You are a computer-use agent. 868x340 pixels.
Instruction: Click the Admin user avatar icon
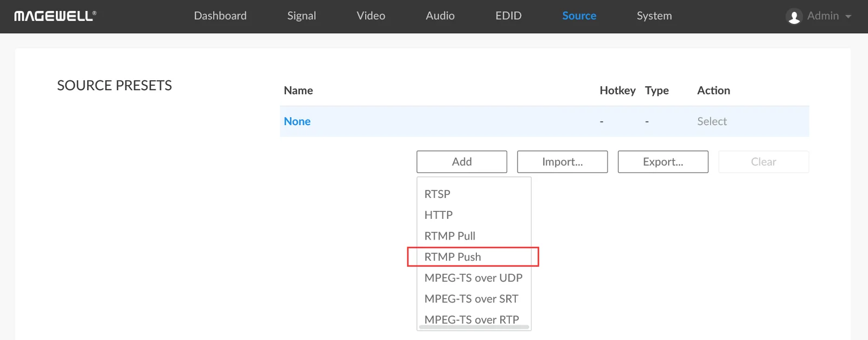click(794, 17)
